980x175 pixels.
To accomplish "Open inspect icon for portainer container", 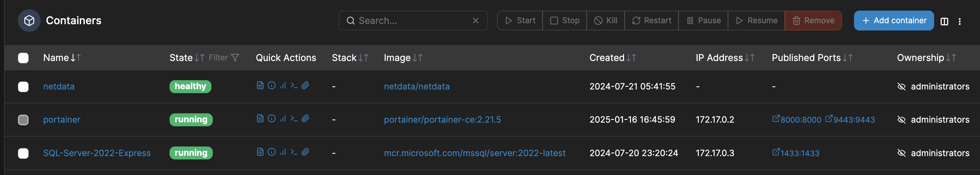I will [271, 118].
